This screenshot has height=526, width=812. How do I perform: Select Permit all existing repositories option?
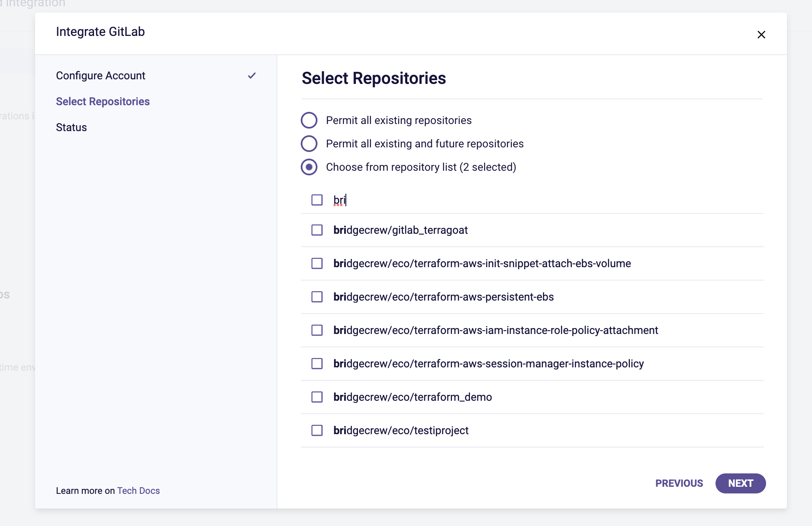(x=309, y=120)
